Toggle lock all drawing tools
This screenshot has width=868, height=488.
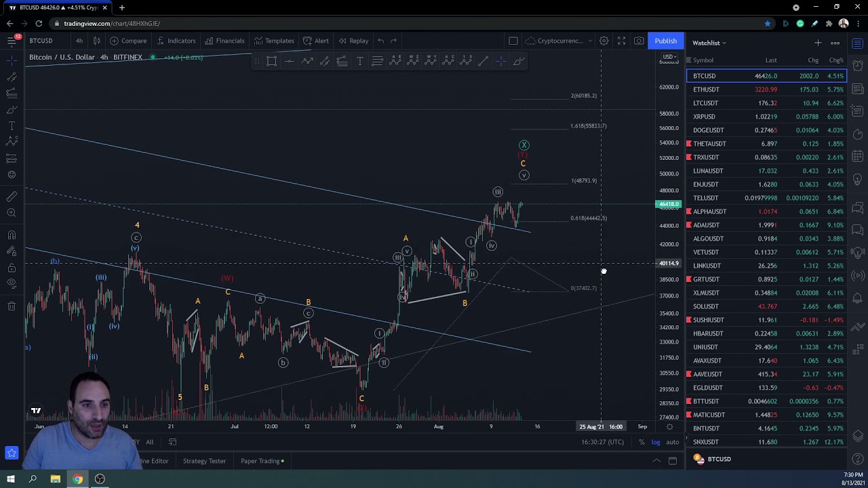pos(12,268)
